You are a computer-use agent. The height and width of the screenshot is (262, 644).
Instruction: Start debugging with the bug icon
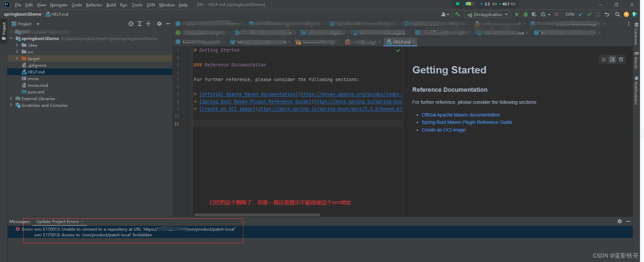[x=526, y=14]
